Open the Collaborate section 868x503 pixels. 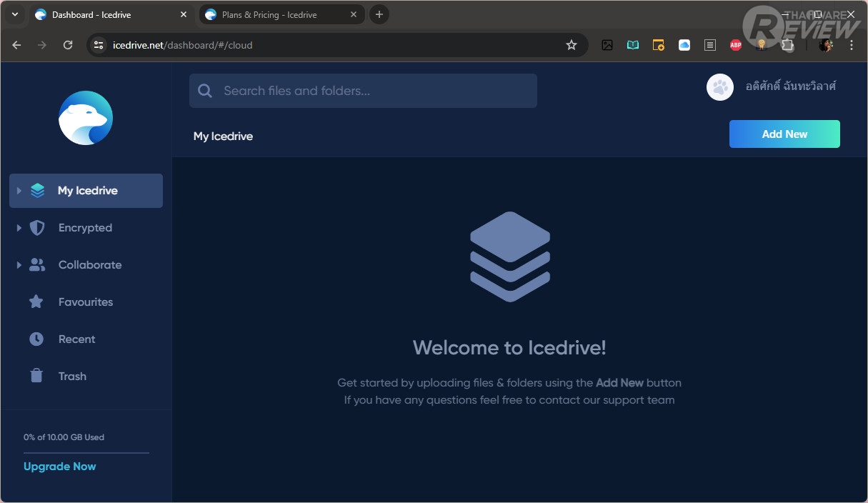coord(86,265)
